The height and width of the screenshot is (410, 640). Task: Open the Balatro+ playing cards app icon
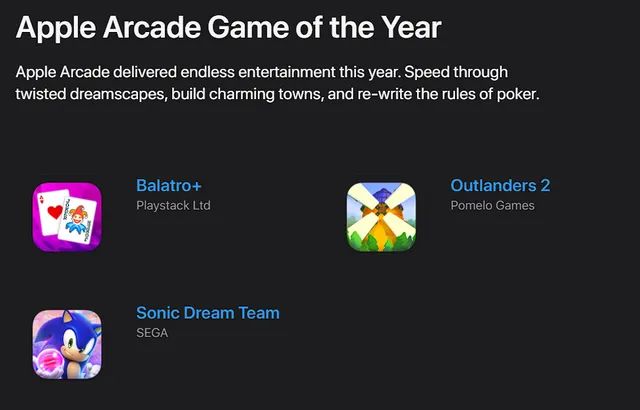click(x=67, y=217)
